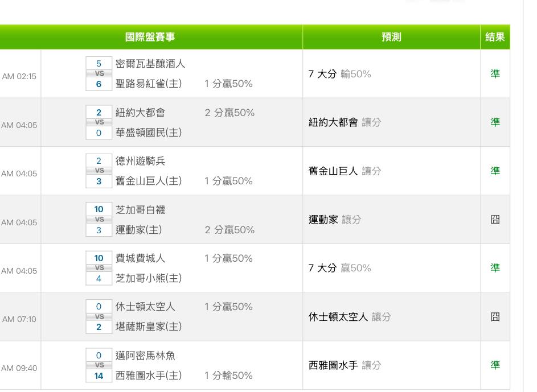
Task: Click the prediction 運動家 讓分
Action: [x=335, y=220]
